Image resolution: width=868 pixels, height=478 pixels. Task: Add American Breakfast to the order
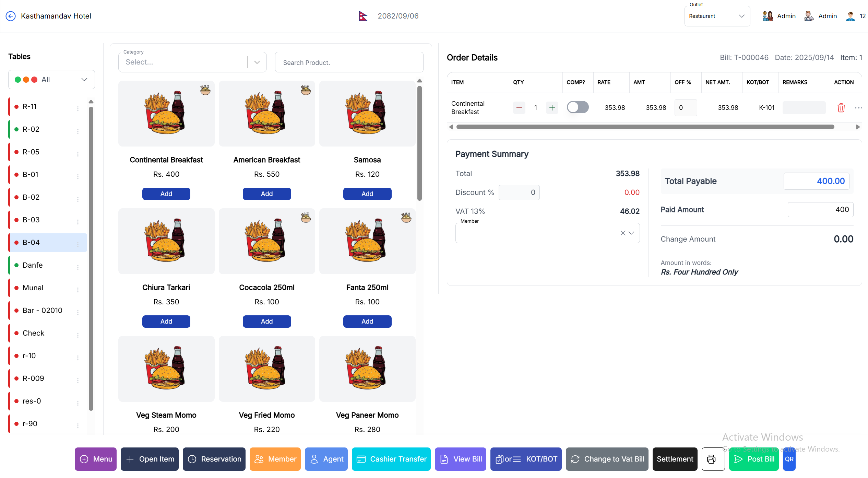pos(267,194)
